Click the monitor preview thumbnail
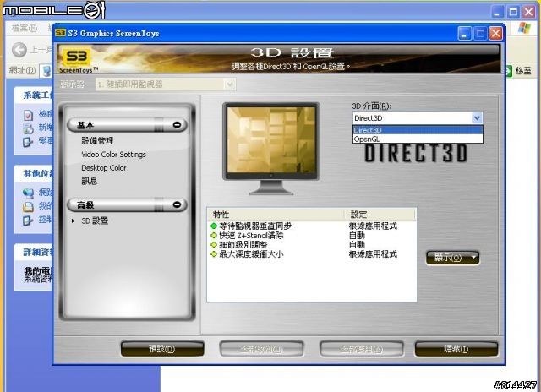This screenshot has height=392, width=541. [x=271, y=149]
